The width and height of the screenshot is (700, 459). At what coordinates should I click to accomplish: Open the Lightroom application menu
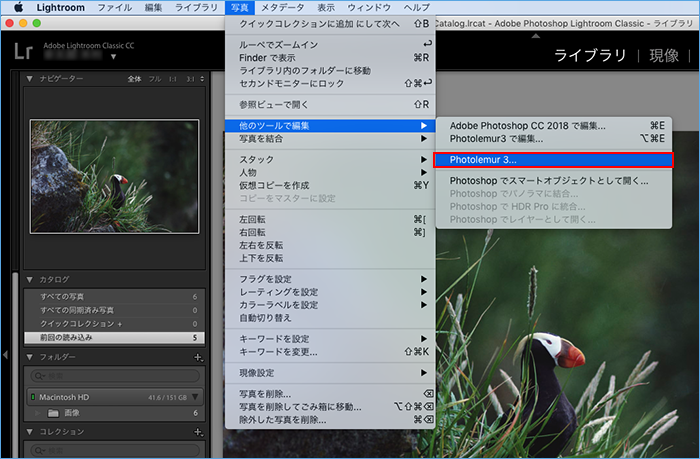[x=60, y=7]
